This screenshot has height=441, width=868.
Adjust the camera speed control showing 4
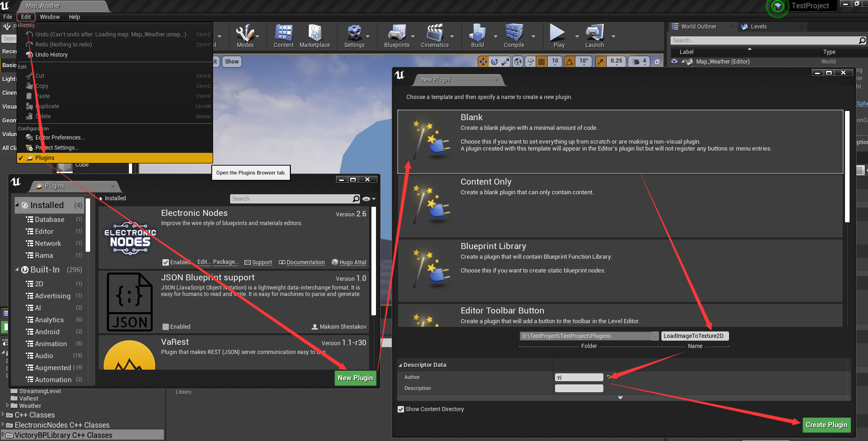(x=639, y=61)
